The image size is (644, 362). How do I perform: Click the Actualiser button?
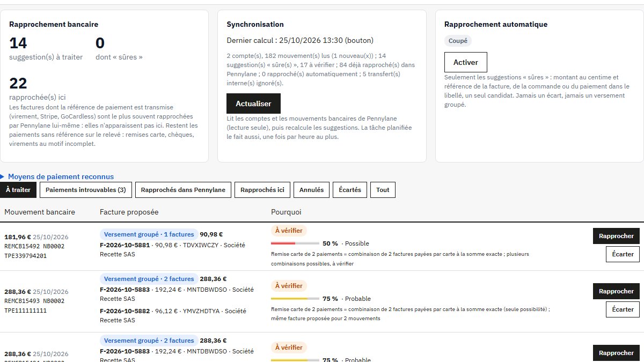pos(253,104)
